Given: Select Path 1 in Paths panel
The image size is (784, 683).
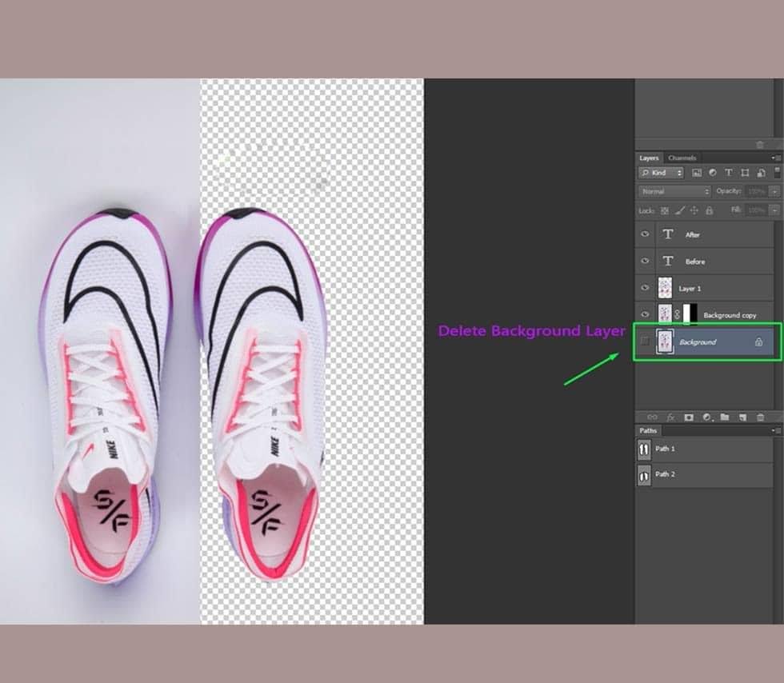Looking at the screenshot, I should coord(704,449).
